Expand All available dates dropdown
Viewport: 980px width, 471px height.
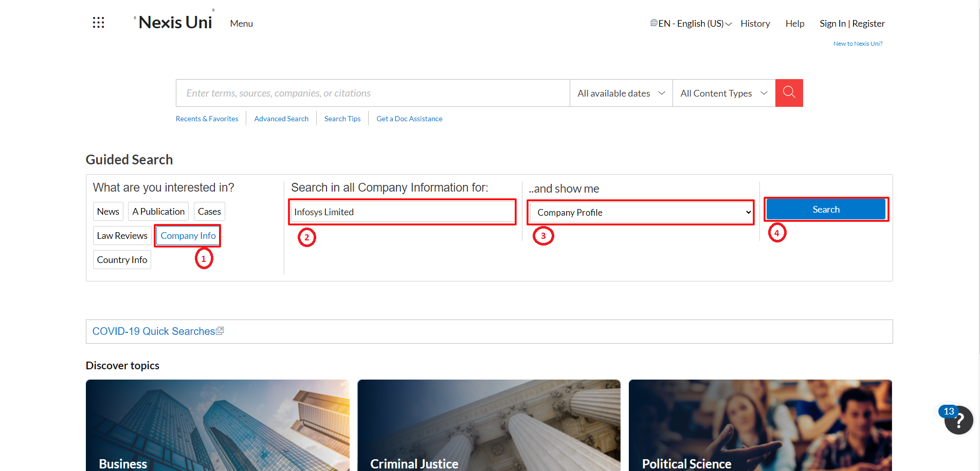(x=621, y=93)
